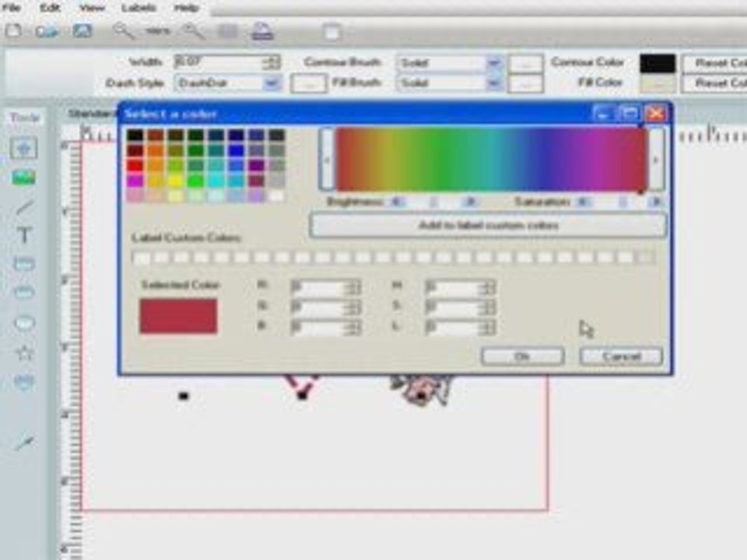Click the black Contour Color swatch
747x560 pixels.
tap(658, 63)
